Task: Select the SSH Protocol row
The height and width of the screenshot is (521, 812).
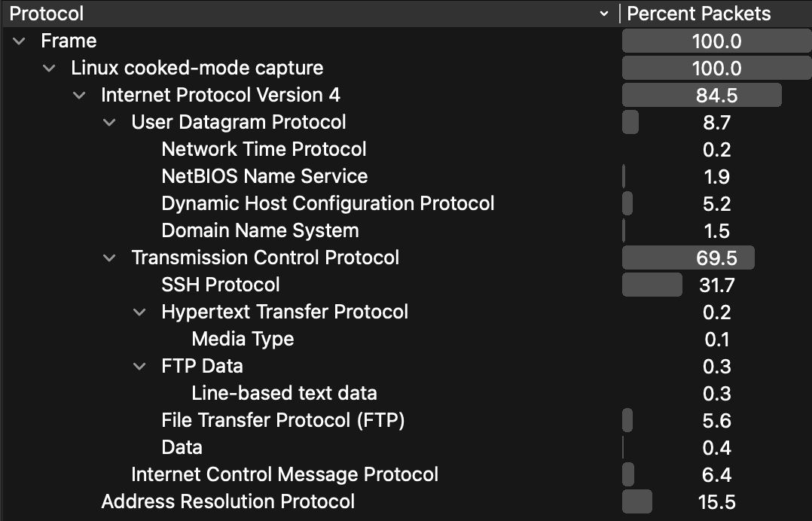Action: tap(221, 285)
